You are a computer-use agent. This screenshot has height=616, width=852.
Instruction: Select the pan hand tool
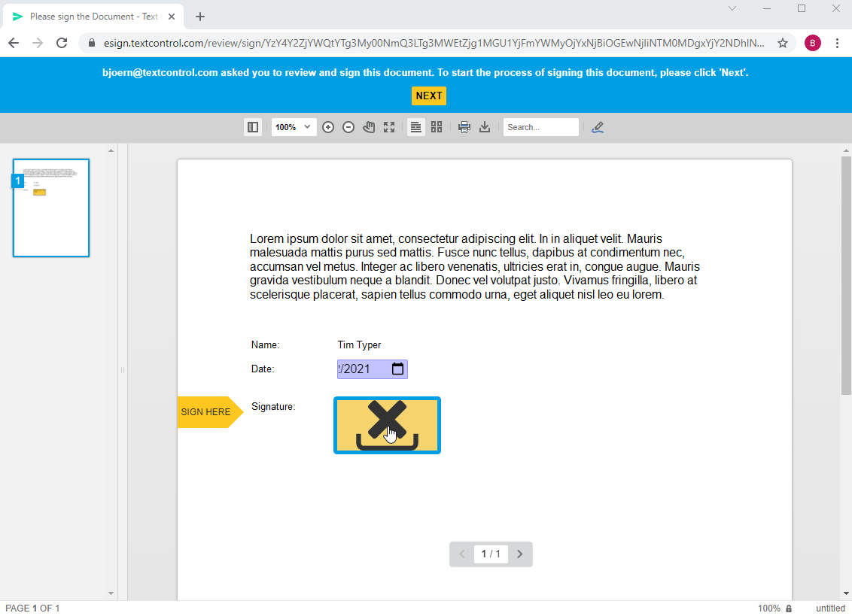point(369,127)
